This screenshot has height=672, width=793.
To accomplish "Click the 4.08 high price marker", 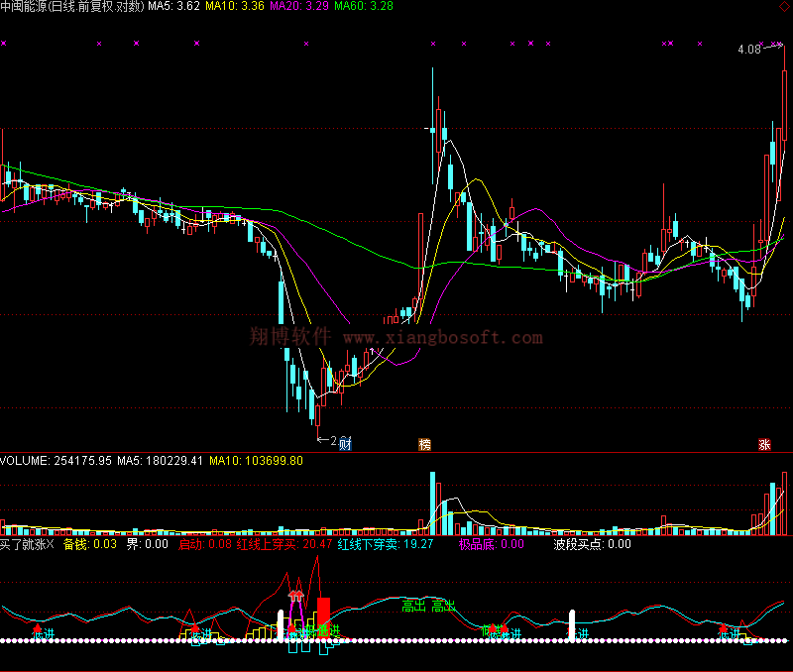I will coord(748,50).
